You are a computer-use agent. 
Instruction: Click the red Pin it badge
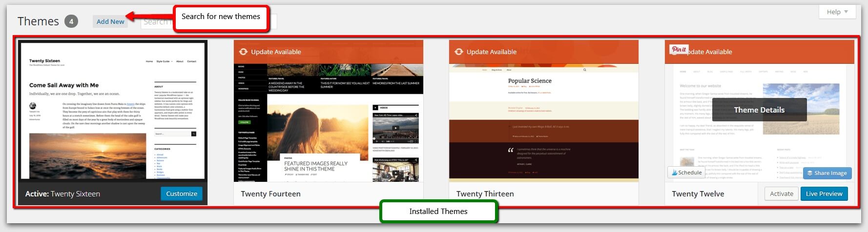(679, 49)
